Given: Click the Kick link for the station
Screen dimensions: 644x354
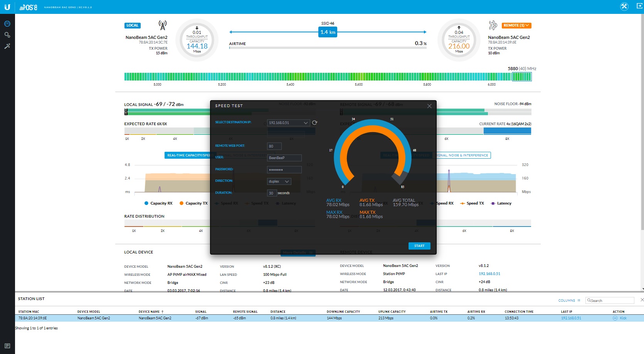Looking at the screenshot, I should 623,318.
